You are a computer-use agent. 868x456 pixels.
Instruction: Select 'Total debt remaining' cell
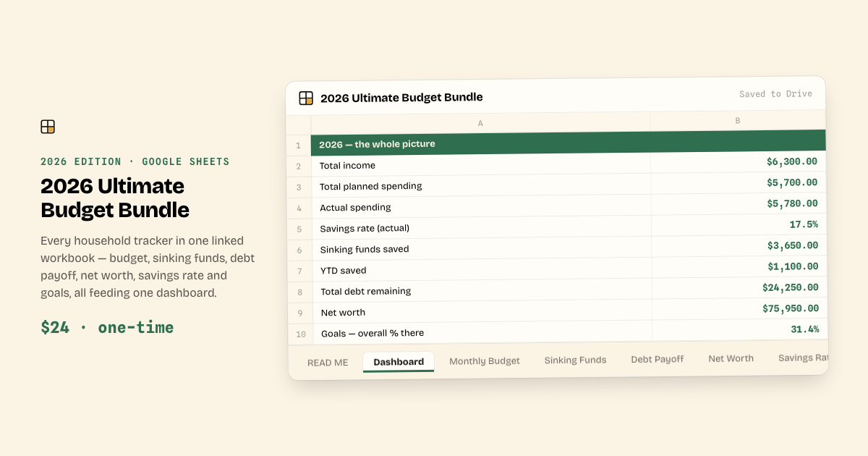point(482,291)
